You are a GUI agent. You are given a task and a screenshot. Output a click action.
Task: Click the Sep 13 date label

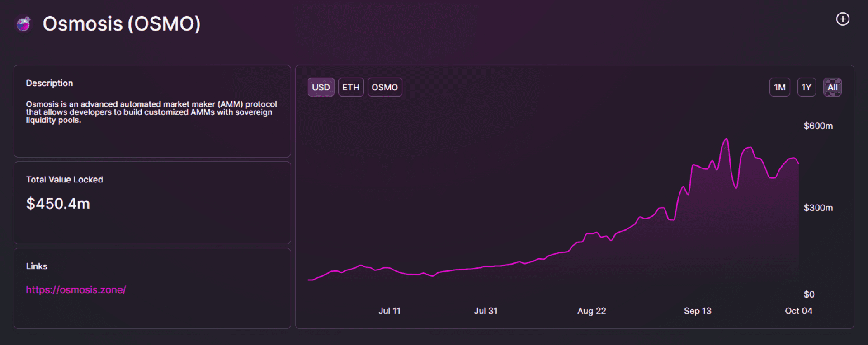pyautogui.click(x=698, y=311)
